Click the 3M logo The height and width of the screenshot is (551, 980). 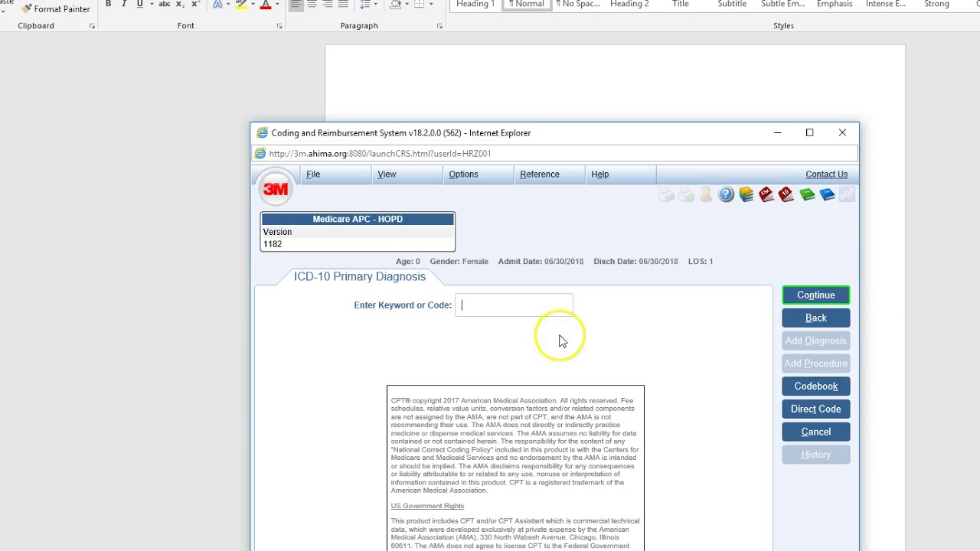[276, 189]
